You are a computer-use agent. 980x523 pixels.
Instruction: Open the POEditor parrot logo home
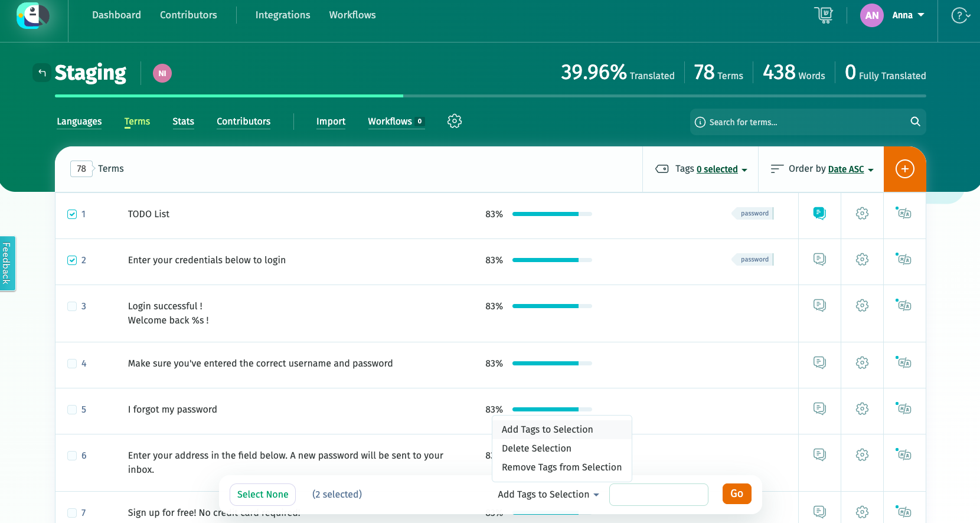pyautogui.click(x=32, y=16)
